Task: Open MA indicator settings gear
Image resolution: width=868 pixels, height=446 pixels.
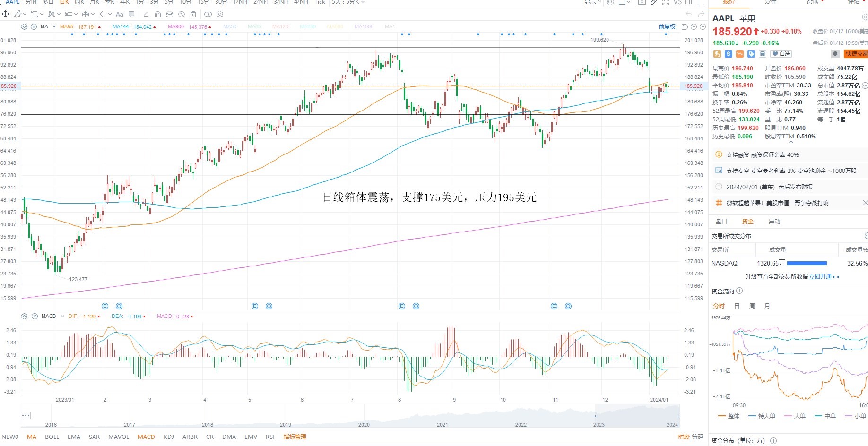Action: point(25,27)
